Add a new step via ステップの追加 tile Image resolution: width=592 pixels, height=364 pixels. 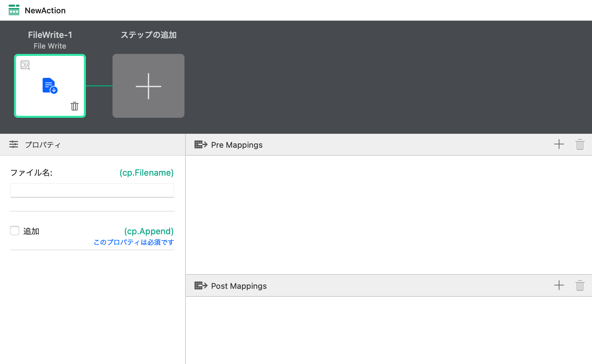(148, 86)
